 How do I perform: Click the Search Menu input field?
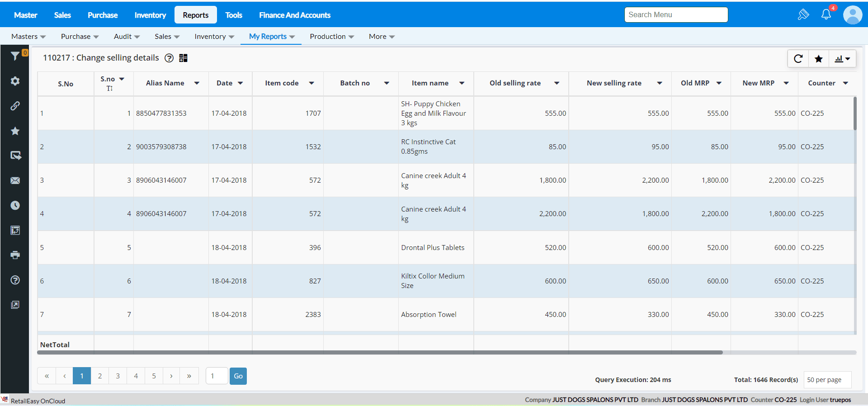(676, 14)
